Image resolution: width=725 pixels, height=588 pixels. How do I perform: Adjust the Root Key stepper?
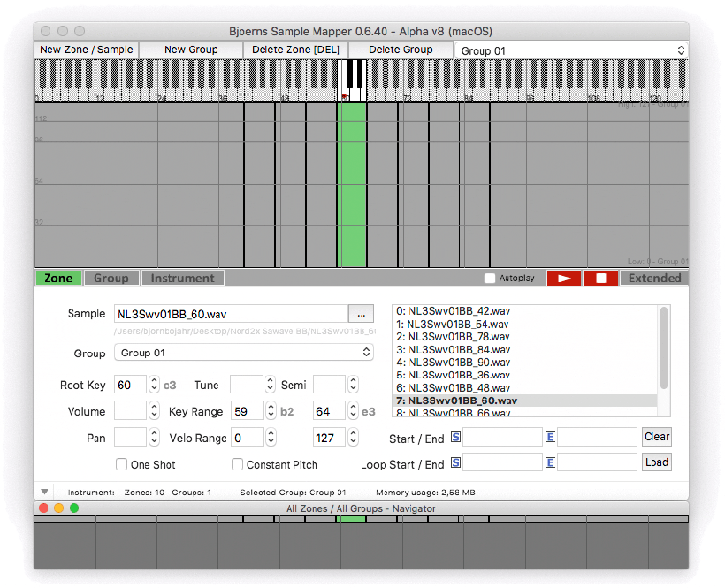154,385
